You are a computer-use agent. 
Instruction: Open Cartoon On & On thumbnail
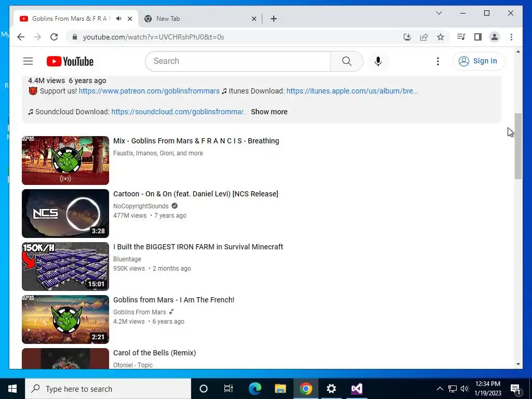pyautogui.click(x=65, y=214)
